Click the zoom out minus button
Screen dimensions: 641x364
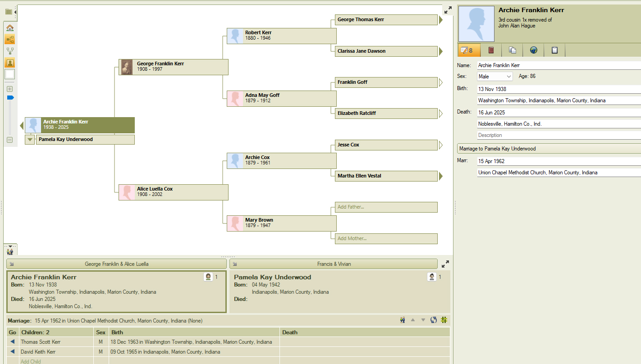(10, 140)
